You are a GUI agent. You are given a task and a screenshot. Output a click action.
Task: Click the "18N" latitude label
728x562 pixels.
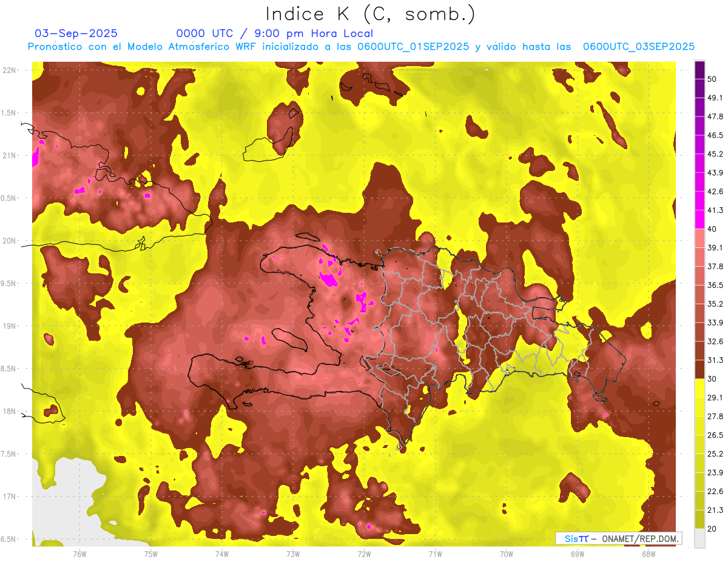10,411
